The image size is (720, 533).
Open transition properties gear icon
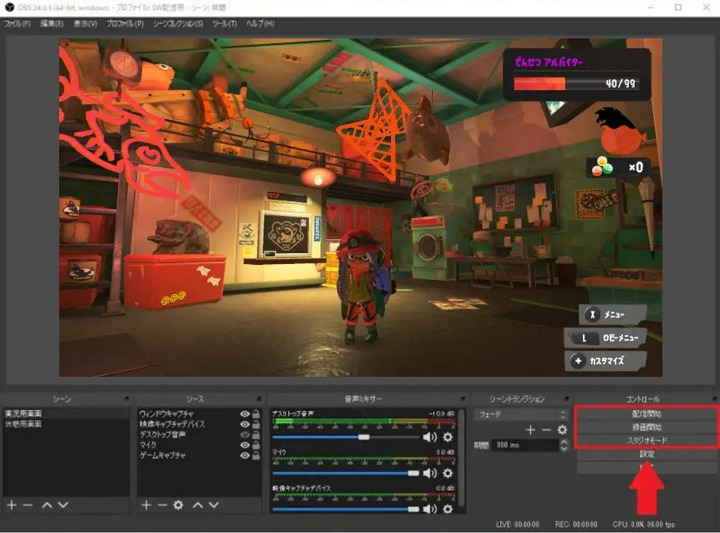(562, 430)
